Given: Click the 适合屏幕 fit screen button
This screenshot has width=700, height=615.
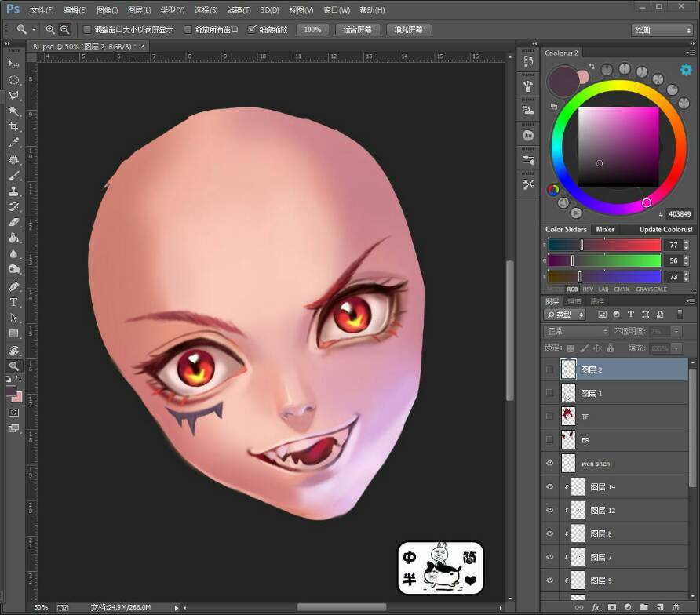Looking at the screenshot, I should tap(357, 30).
